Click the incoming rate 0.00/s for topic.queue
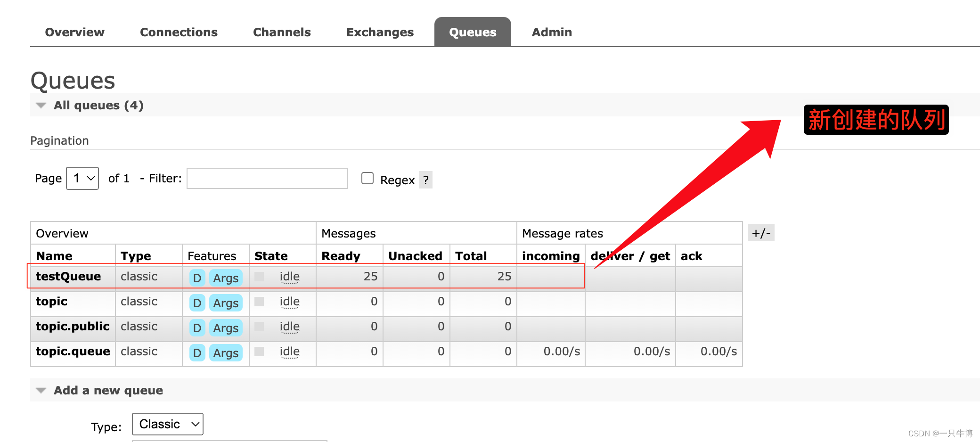 pyautogui.click(x=562, y=351)
